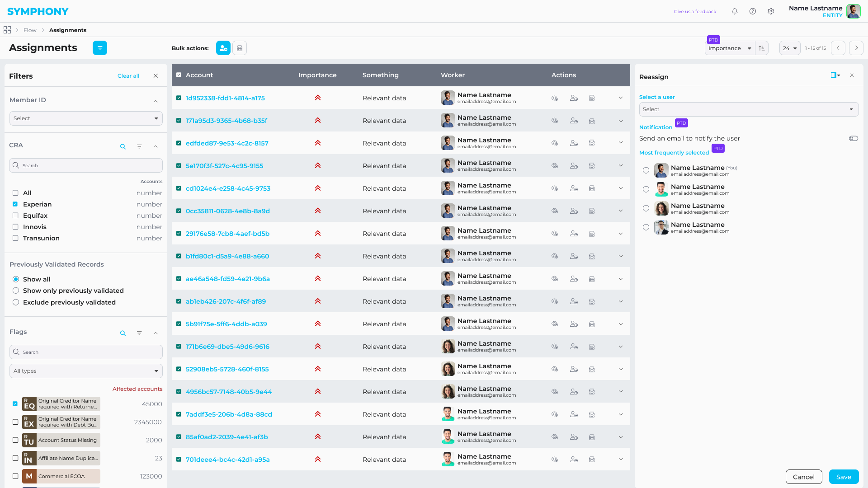Open the Select a user dropdown

[749, 109]
